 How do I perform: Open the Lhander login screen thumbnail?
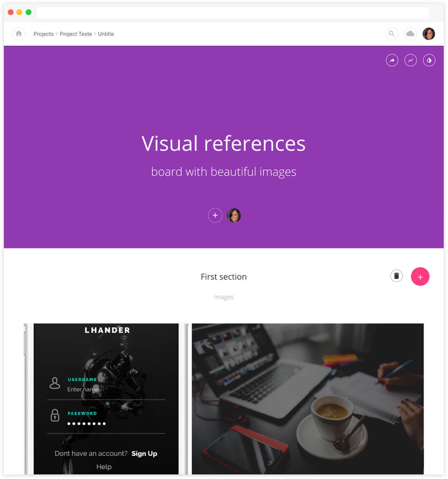(x=106, y=399)
